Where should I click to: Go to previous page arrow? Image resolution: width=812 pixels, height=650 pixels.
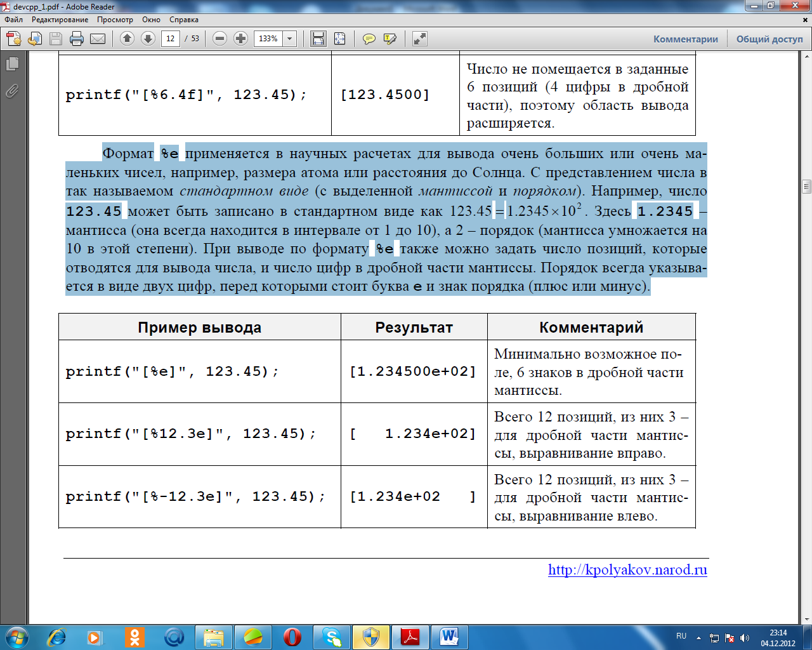click(x=127, y=39)
